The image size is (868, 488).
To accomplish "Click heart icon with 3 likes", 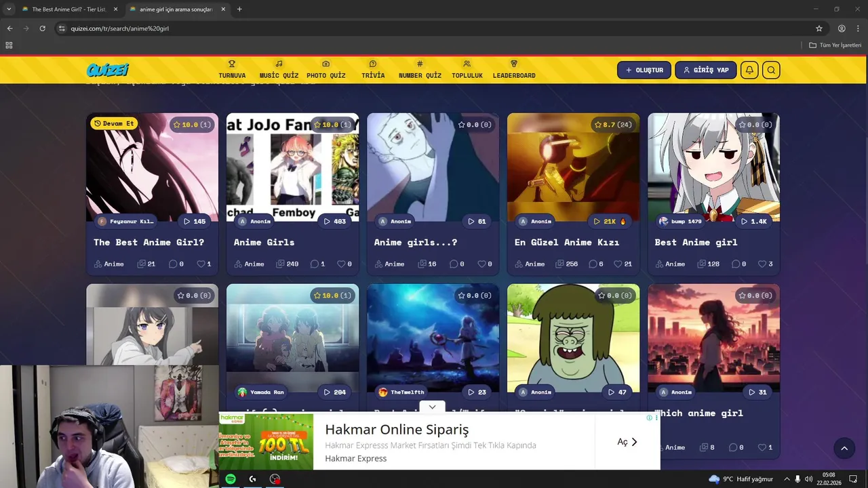I will (x=763, y=264).
